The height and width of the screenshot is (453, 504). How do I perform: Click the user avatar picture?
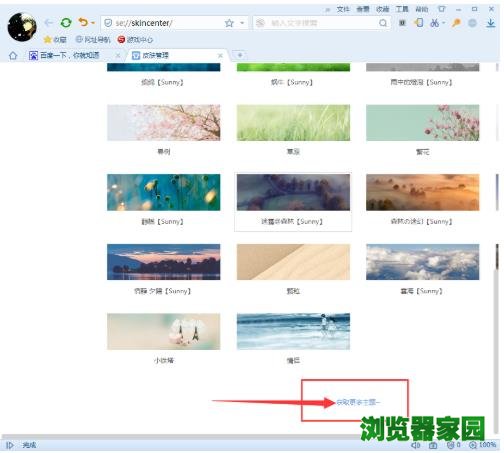point(22,27)
